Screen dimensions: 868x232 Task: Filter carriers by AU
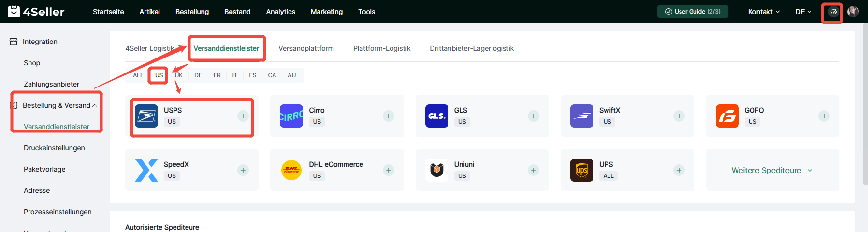(x=292, y=75)
